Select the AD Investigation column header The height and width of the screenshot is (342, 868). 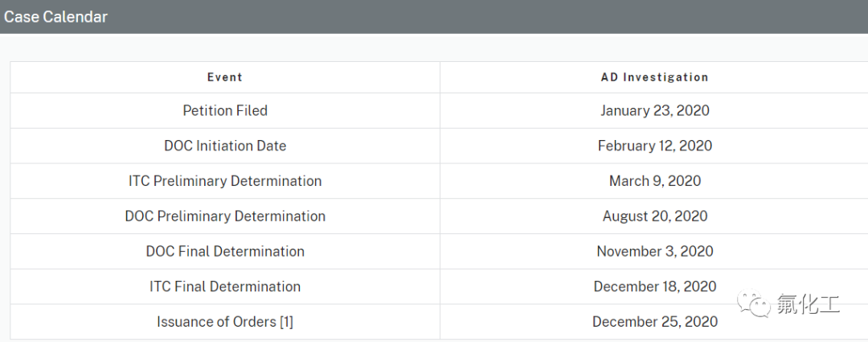click(654, 77)
